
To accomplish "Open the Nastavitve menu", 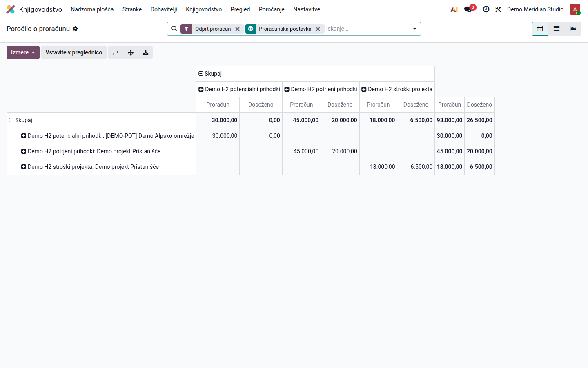I will pyautogui.click(x=307, y=9).
